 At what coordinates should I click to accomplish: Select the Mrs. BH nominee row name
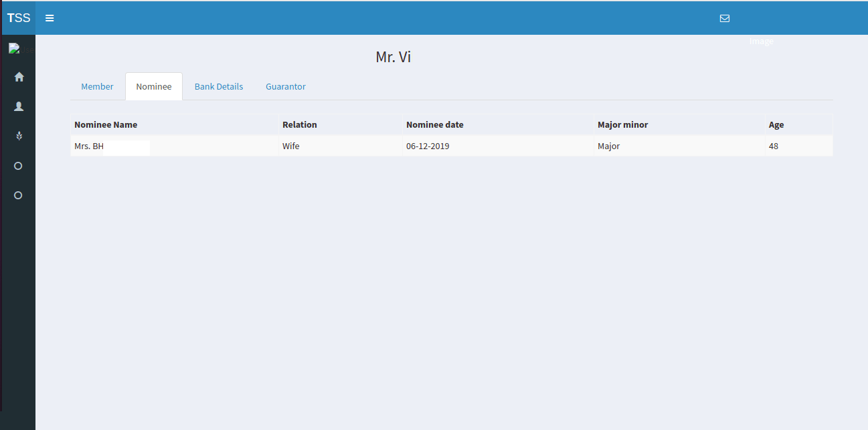(89, 146)
